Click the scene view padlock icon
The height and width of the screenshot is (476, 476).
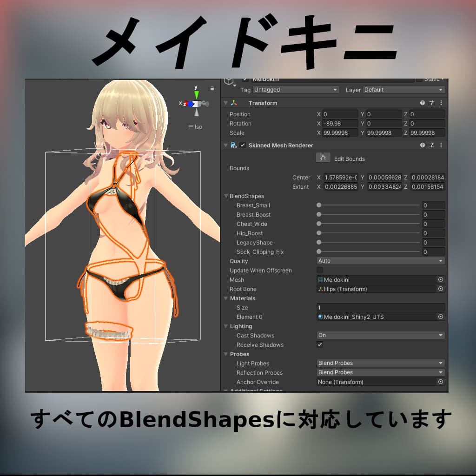click(212, 87)
